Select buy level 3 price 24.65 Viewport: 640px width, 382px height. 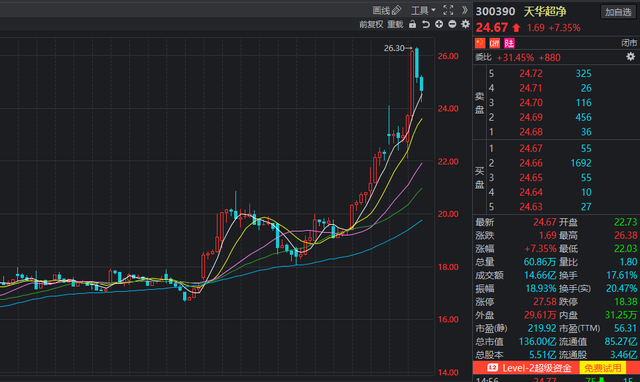coord(531,178)
